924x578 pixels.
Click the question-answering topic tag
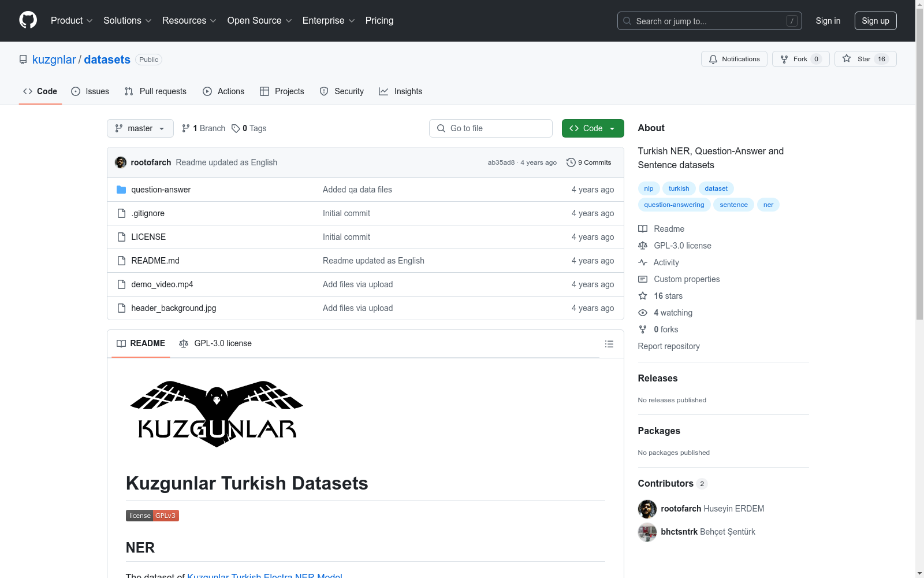[675, 205]
